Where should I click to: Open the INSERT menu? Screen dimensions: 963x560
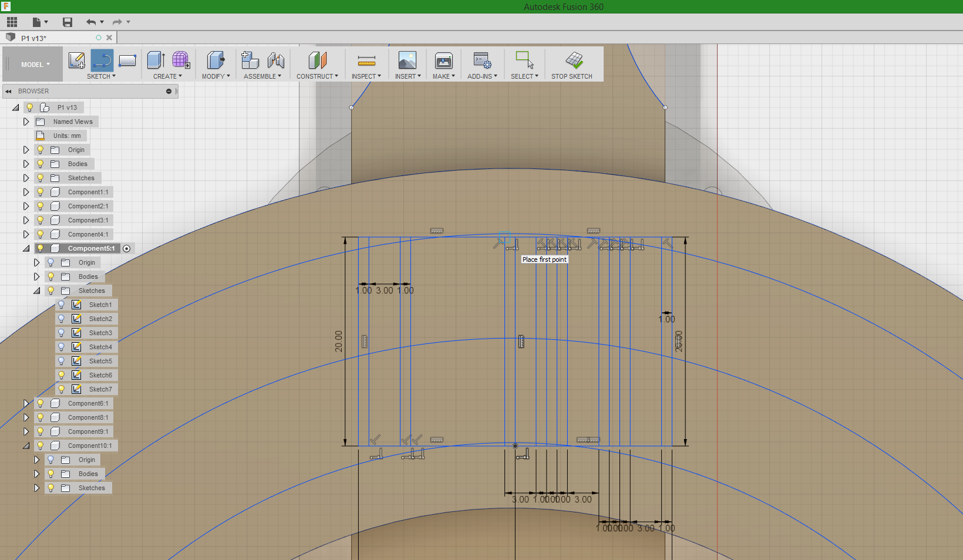point(408,76)
